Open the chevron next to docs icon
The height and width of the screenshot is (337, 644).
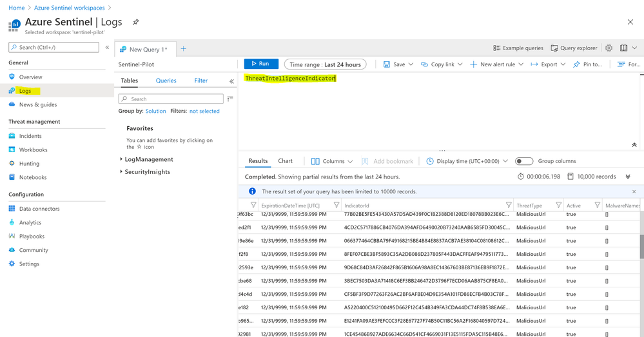[634, 48]
